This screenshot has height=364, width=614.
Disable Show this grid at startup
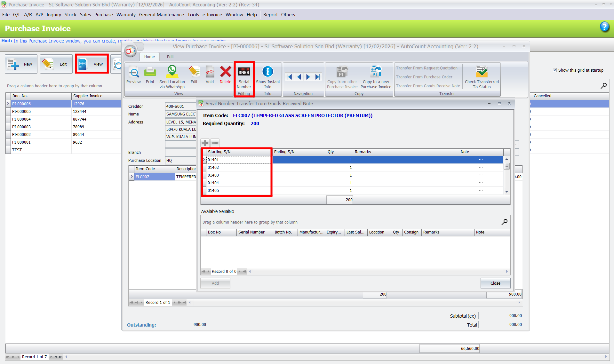tap(555, 70)
